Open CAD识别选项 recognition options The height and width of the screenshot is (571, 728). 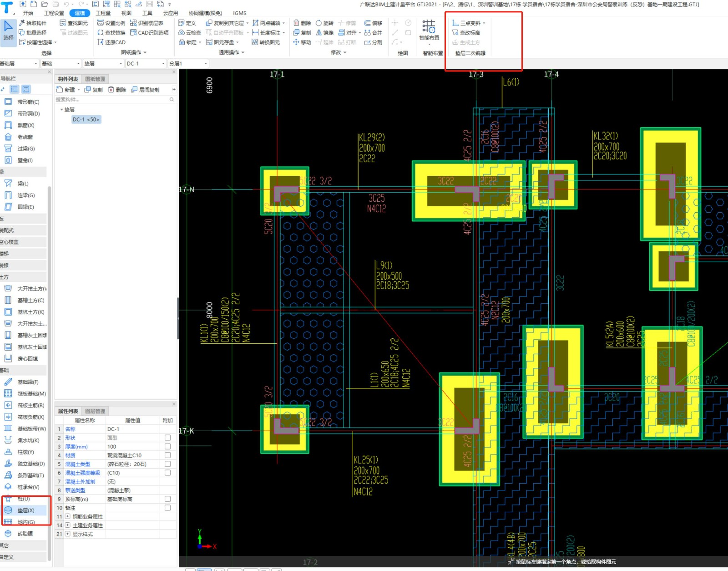click(x=149, y=32)
